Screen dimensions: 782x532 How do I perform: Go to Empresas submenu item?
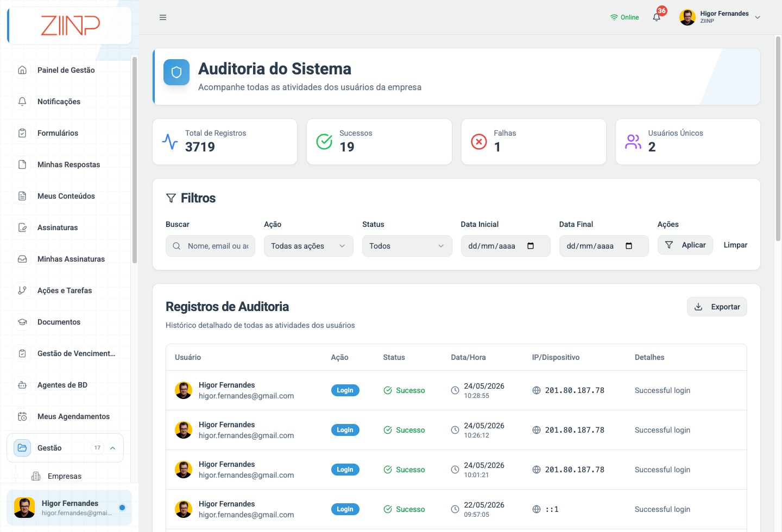coord(64,476)
